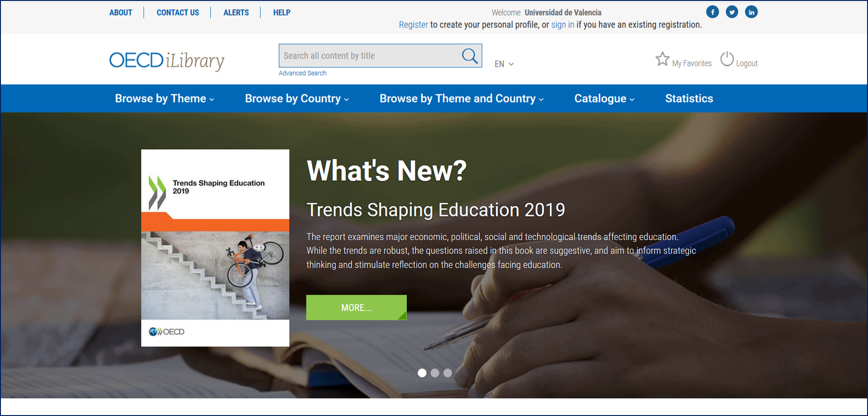Click the Logout text link

coord(747,63)
